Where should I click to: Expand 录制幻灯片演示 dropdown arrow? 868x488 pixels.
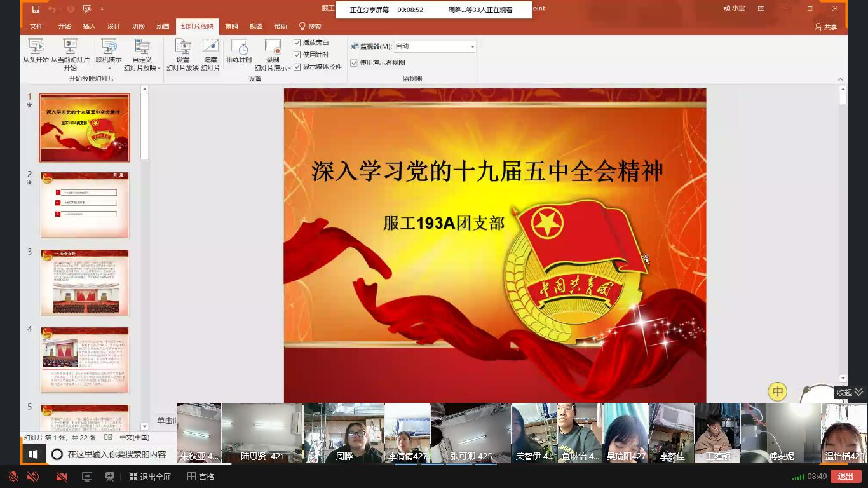pyautogui.click(x=289, y=68)
